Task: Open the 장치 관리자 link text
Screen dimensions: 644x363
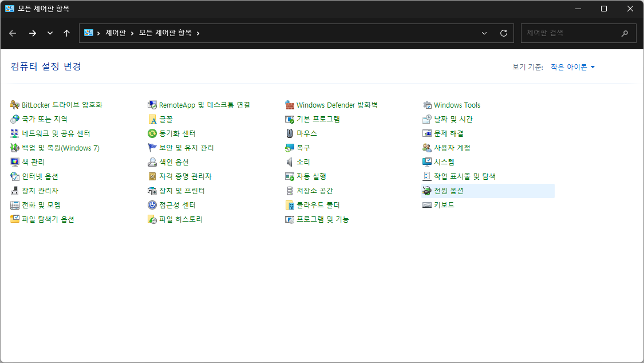Action: point(40,191)
